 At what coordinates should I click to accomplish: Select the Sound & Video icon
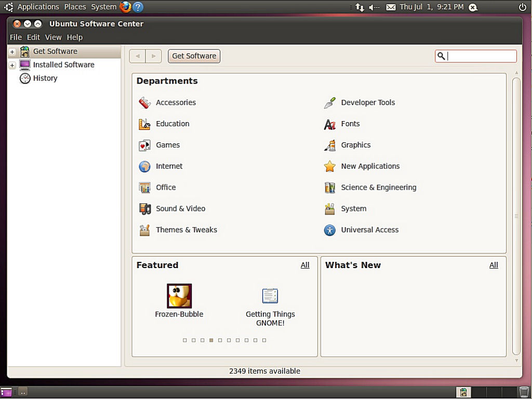click(x=144, y=209)
